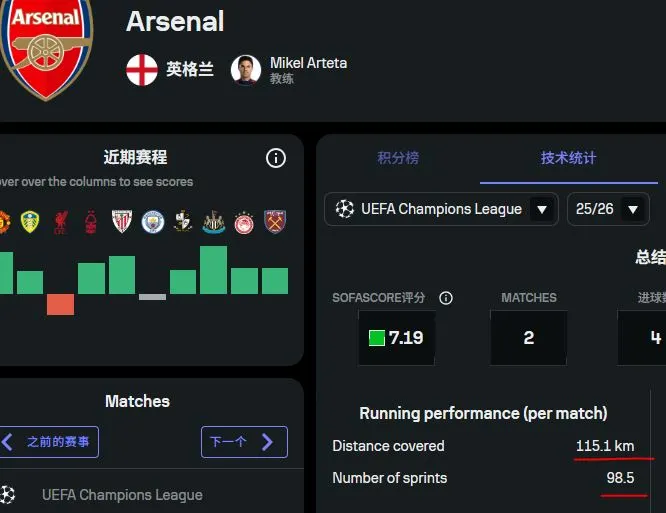Click the Athletic Bilbao crest icon
The height and width of the screenshot is (513, 666).
pos(121,221)
